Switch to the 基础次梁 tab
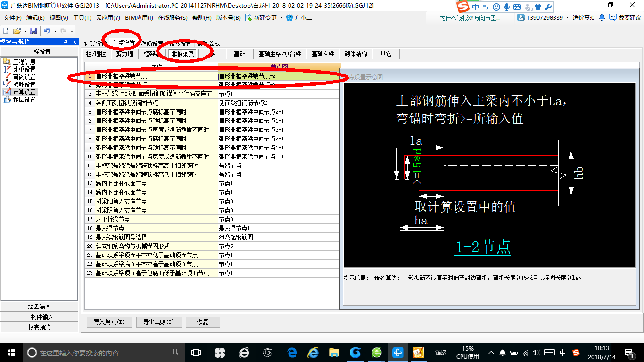This screenshot has width=644, height=362. tap(322, 54)
